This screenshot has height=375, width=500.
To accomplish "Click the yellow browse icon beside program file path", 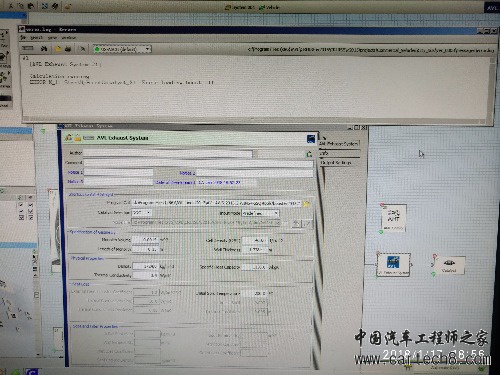I will click(307, 203).
